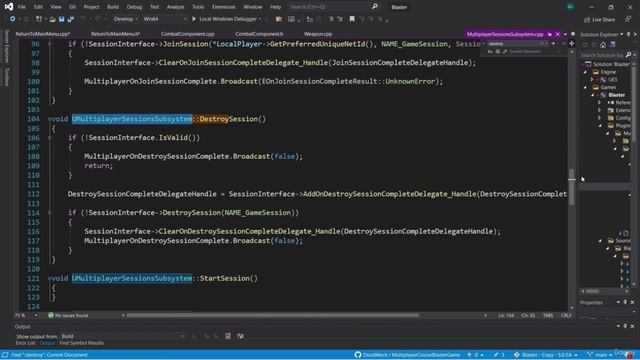
Task: Expand the External Dependencies node
Action: [x=600, y=110]
